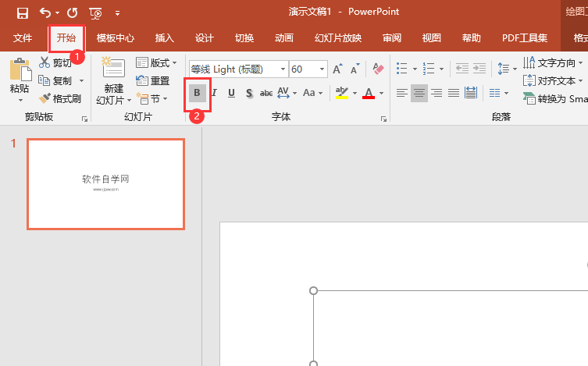
Task: Expand the font size dropdown arrow
Action: click(x=322, y=69)
